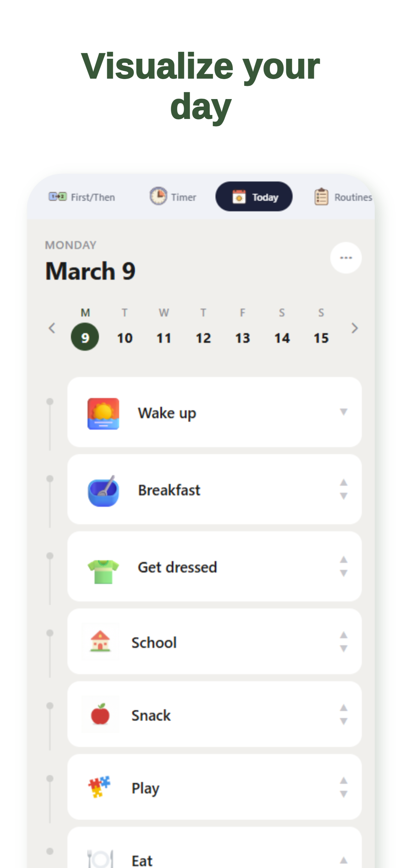The width and height of the screenshot is (401, 868).
Task: Click the Timer clock icon
Action: (x=159, y=197)
